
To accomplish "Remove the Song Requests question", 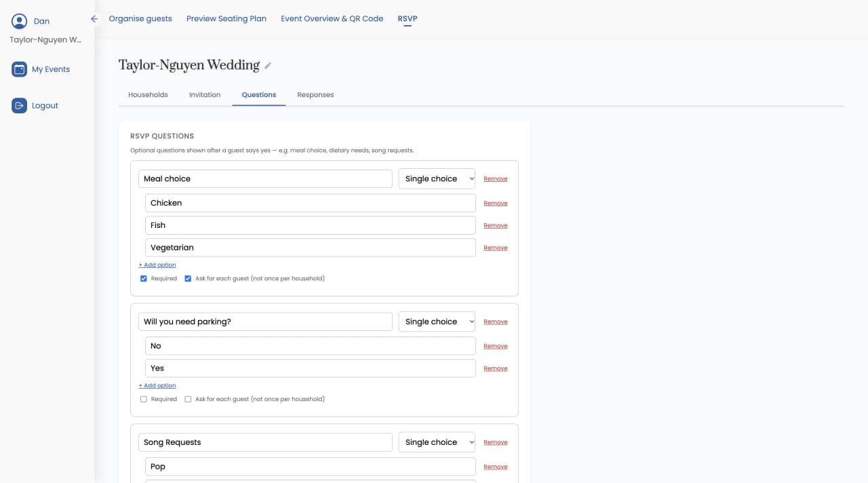I will 495,442.
